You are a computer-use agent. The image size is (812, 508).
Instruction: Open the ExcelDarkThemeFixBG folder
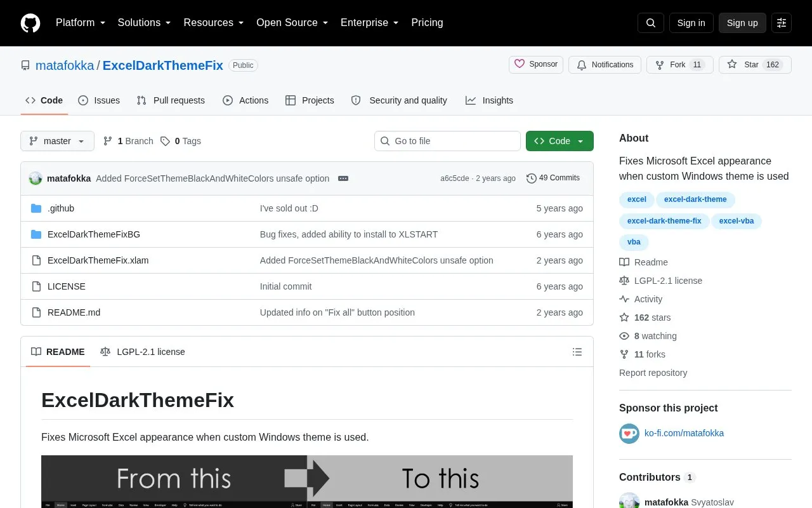94,234
